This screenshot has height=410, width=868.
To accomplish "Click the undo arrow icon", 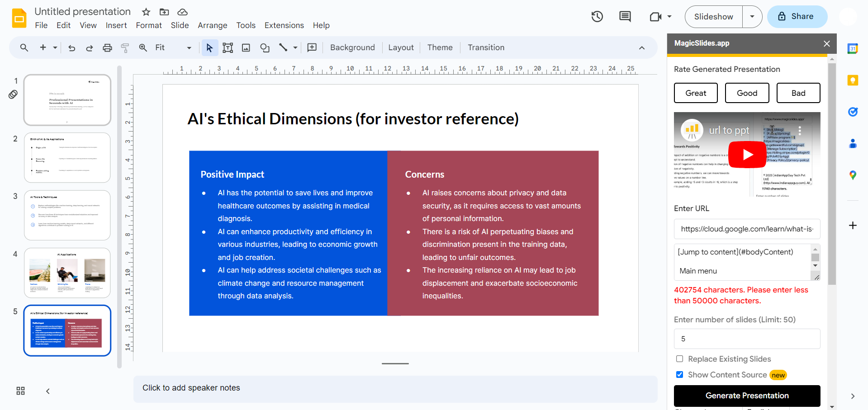I will (71, 48).
